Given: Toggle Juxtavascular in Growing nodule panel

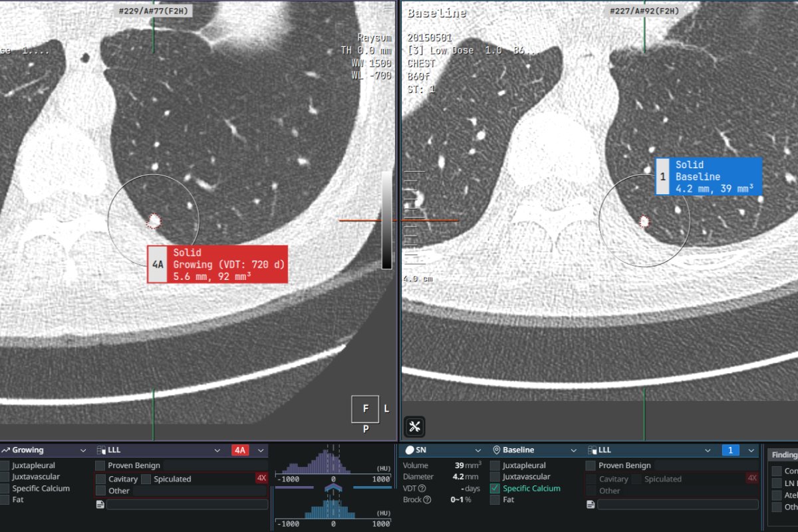Looking at the screenshot, I should click(x=5, y=477).
